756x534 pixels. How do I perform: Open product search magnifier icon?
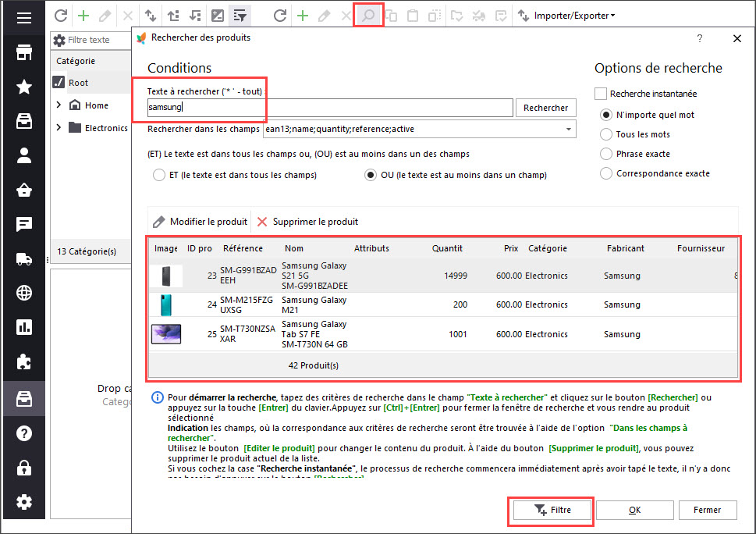(x=368, y=16)
